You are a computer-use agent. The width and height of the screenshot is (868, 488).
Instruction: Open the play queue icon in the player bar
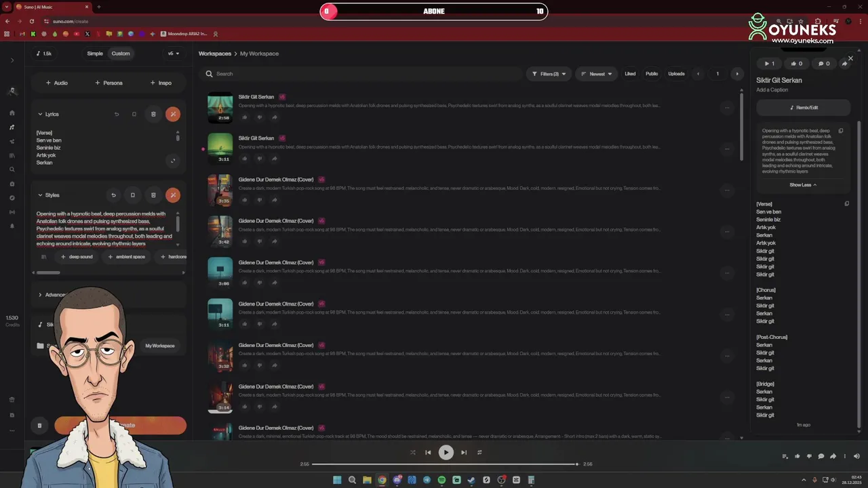point(785,456)
